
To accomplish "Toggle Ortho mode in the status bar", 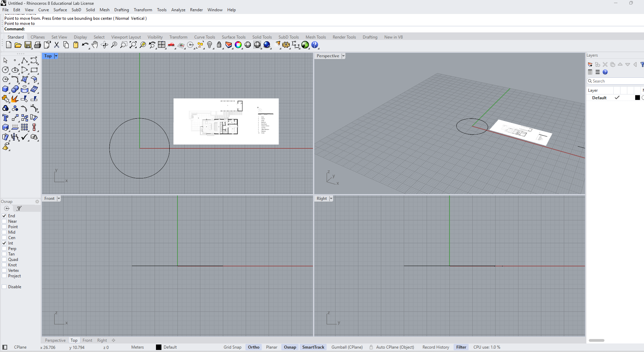I will click(x=253, y=347).
